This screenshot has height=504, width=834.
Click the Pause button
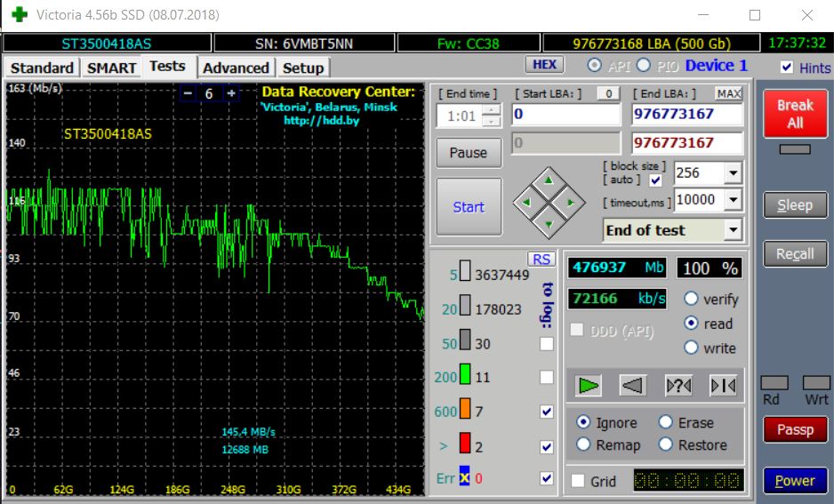pos(469,153)
